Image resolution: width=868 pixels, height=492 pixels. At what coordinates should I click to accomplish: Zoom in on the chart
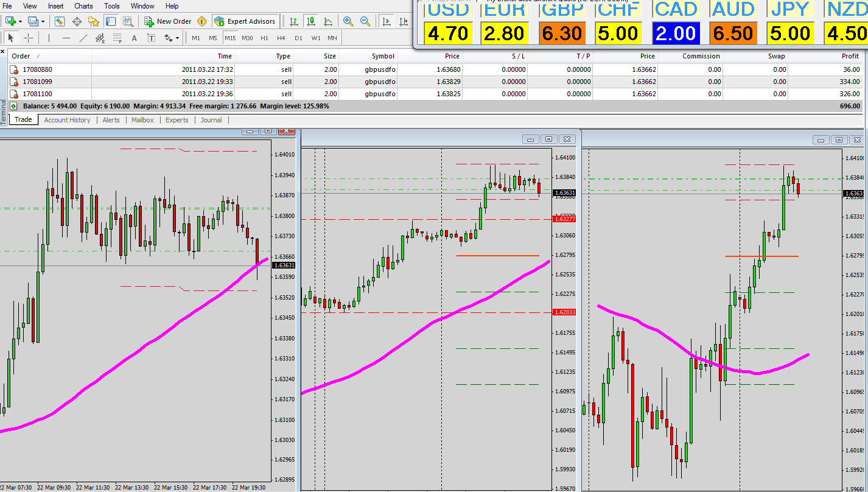point(348,21)
